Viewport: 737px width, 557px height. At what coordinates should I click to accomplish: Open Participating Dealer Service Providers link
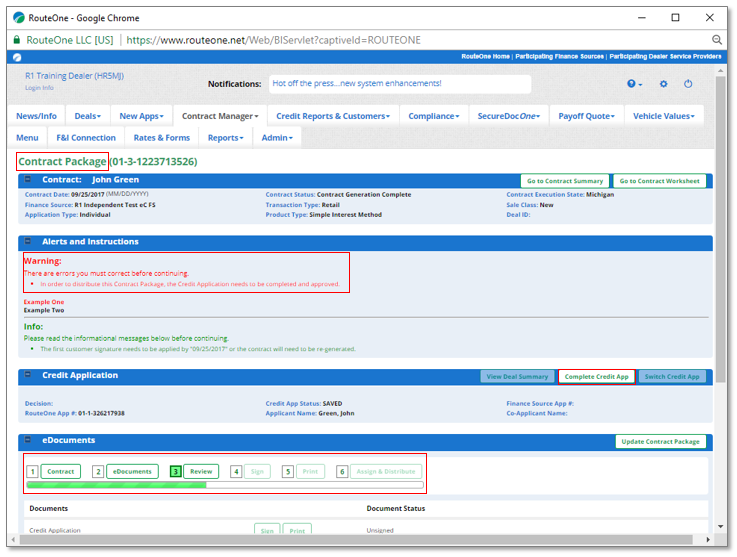click(665, 56)
